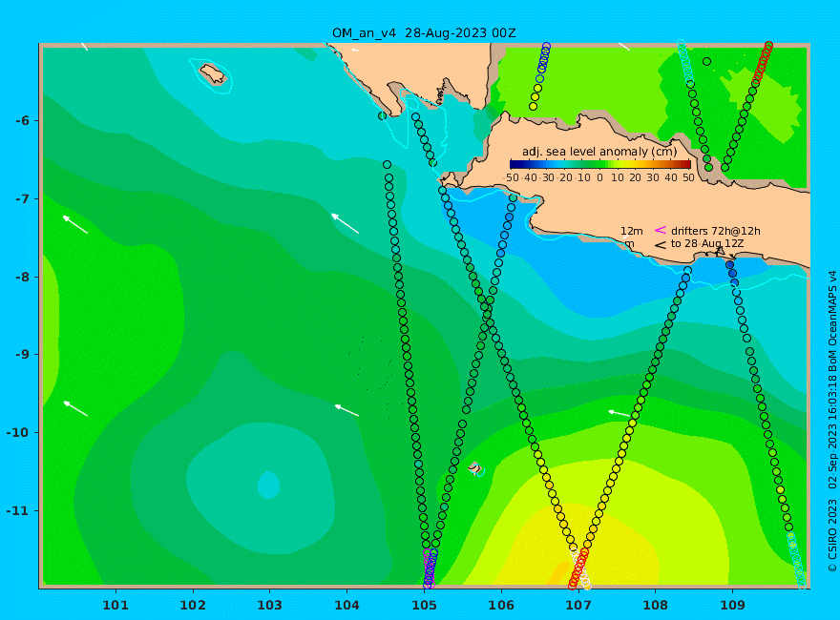
Task: Click the black arrow legend symbol
Action: tap(661, 245)
